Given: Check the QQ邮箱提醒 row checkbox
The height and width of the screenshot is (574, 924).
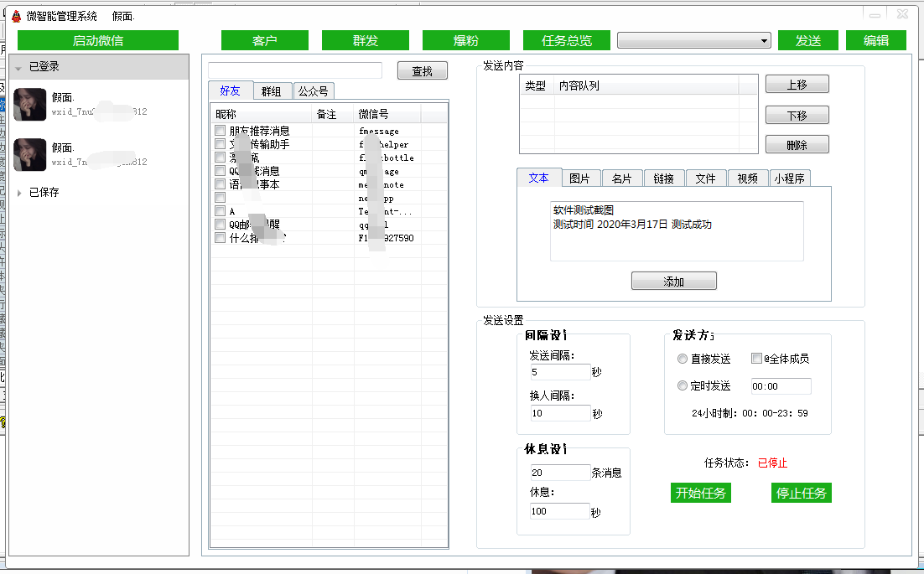Looking at the screenshot, I should 220,225.
